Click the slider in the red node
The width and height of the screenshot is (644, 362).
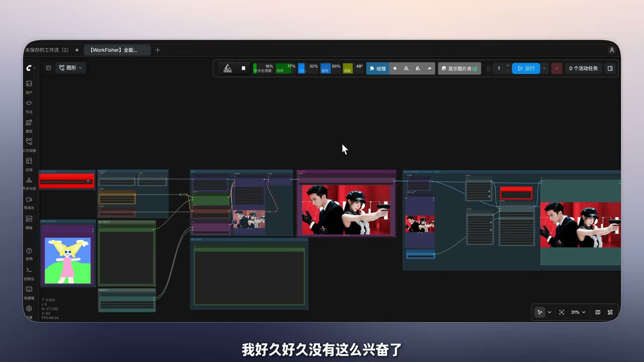click(x=67, y=181)
